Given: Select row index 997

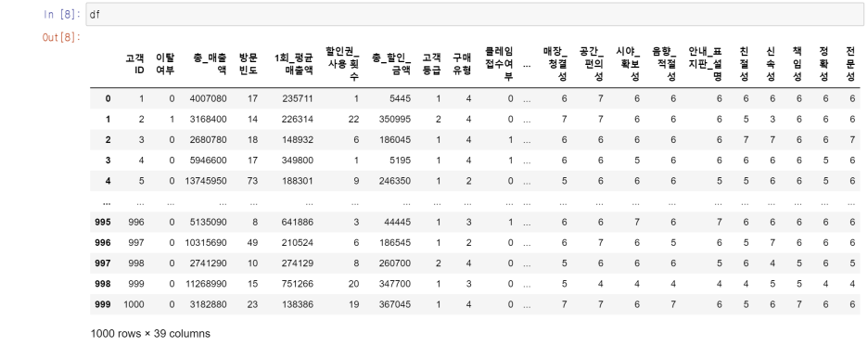Looking at the screenshot, I should 102,263.
